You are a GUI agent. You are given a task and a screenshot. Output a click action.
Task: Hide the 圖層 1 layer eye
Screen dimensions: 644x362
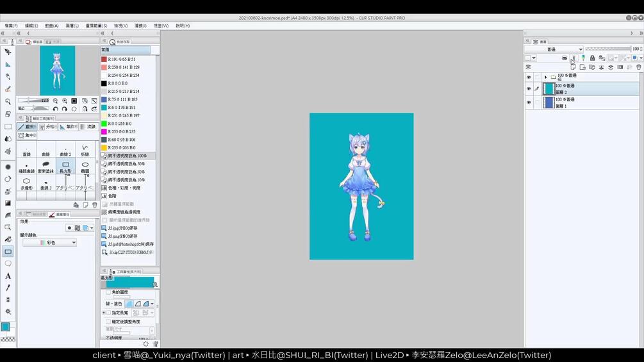coord(529,103)
